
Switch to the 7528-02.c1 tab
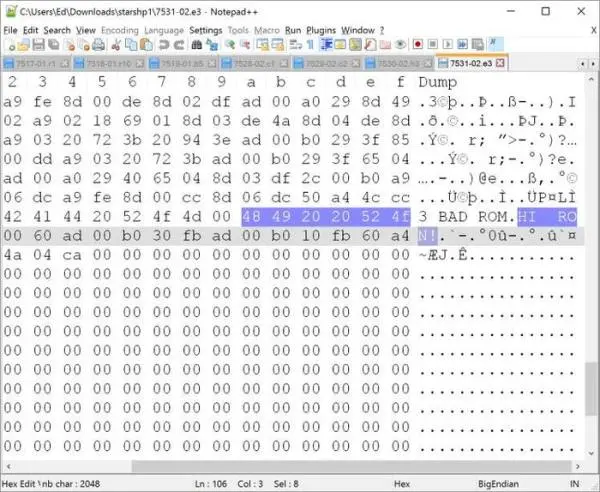click(254, 64)
